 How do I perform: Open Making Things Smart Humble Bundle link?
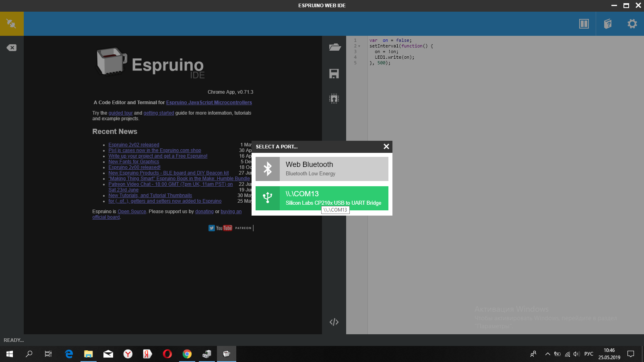[179, 179]
